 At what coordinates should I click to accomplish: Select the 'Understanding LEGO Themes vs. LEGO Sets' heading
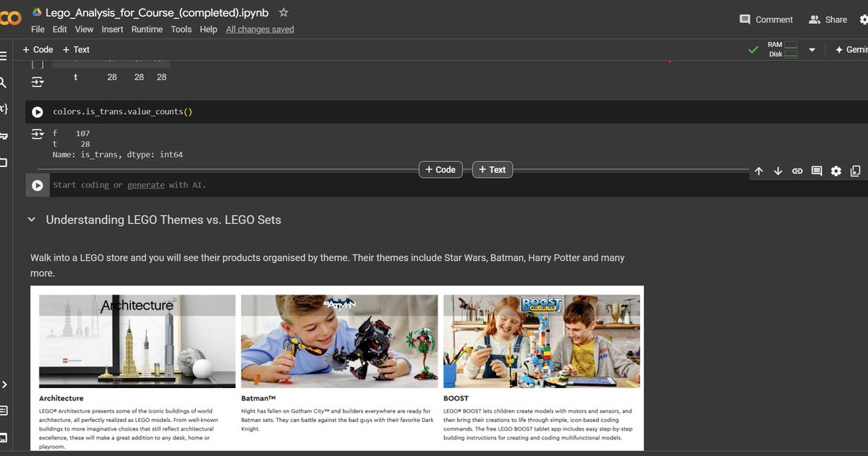(163, 220)
